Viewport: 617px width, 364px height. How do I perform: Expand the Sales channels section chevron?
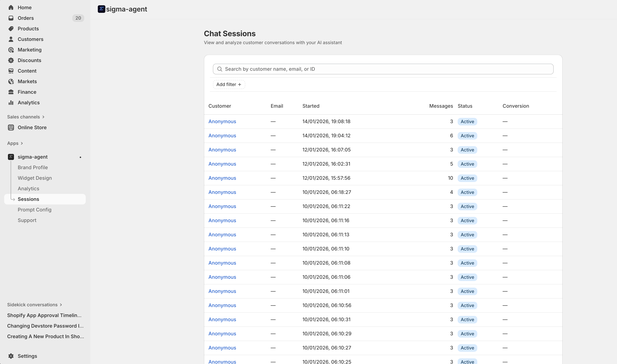(43, 117)
